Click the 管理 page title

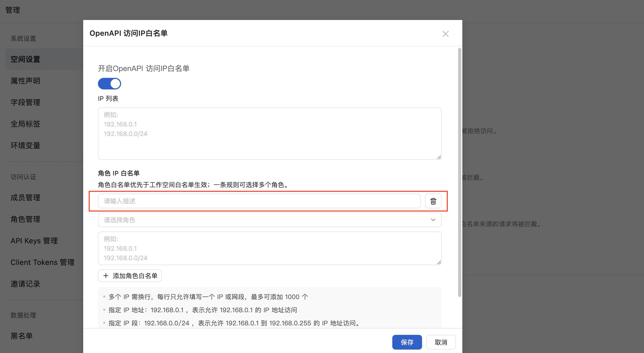coord(13,10)
